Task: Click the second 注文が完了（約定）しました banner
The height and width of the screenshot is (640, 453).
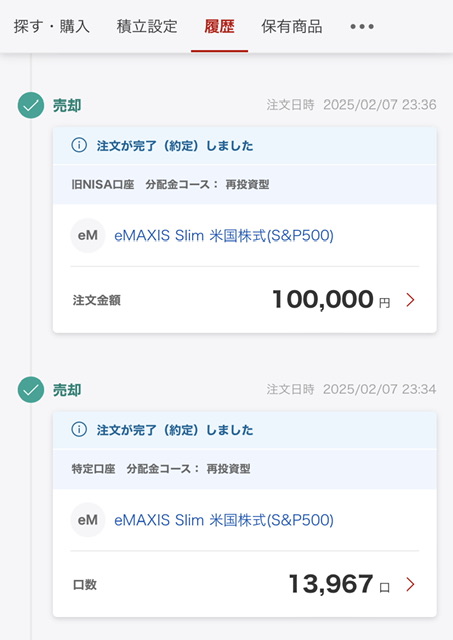Action: point(245,430)
